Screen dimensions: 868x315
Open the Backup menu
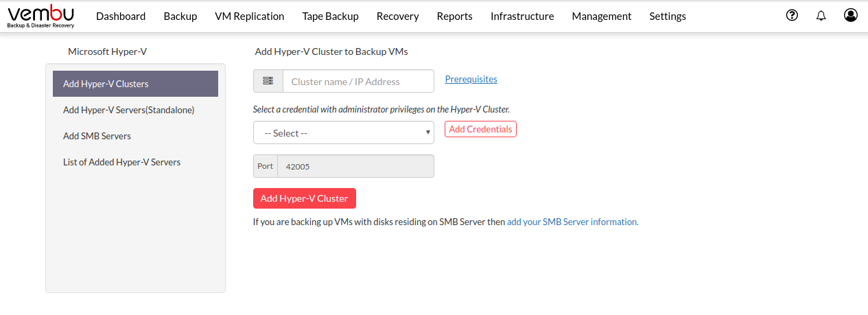click(180, 16)
